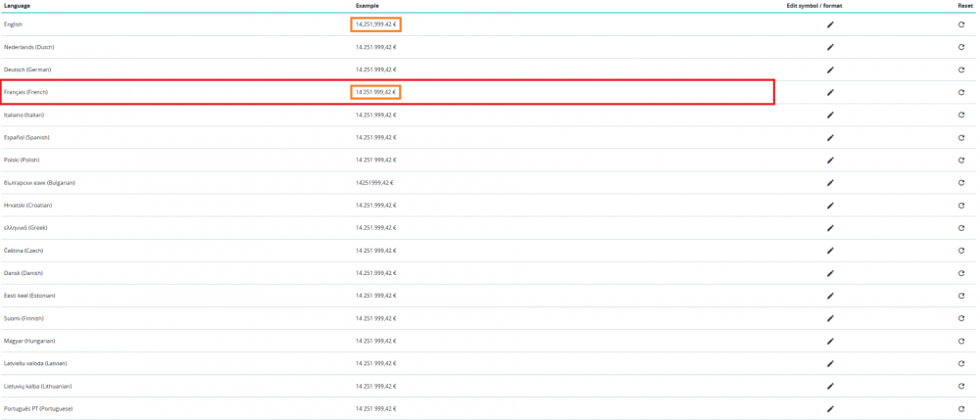This screenshot has width=980, height=420.
Task: Reset Čeština (Czech) currency format
Action: (x=961, y=251)
